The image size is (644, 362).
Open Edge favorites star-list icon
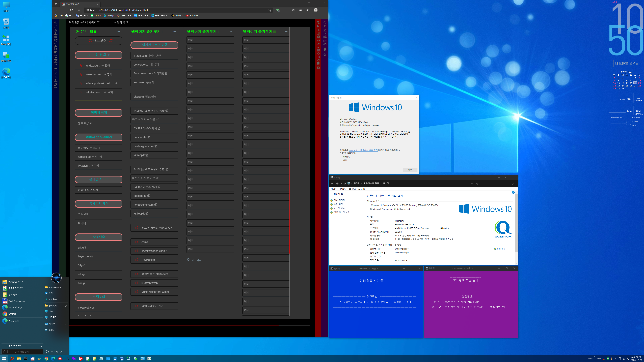pyautogui.click(x=293, y=10)
